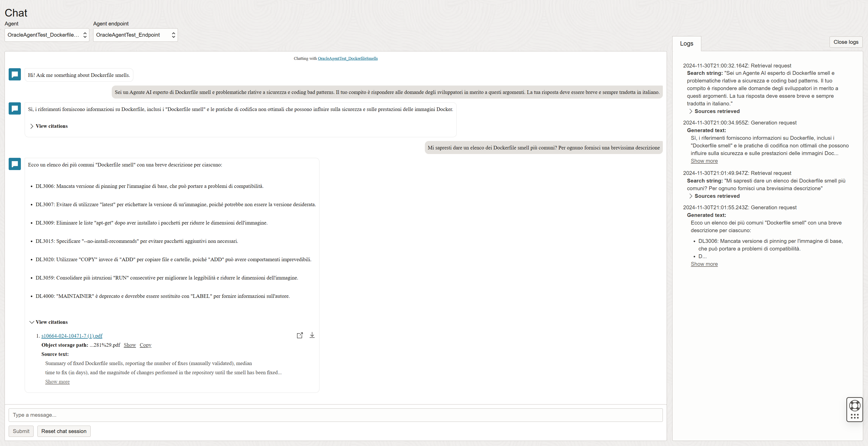Close the logs panel
This screenshot has height=446, width=868.
tap(846, 42)
